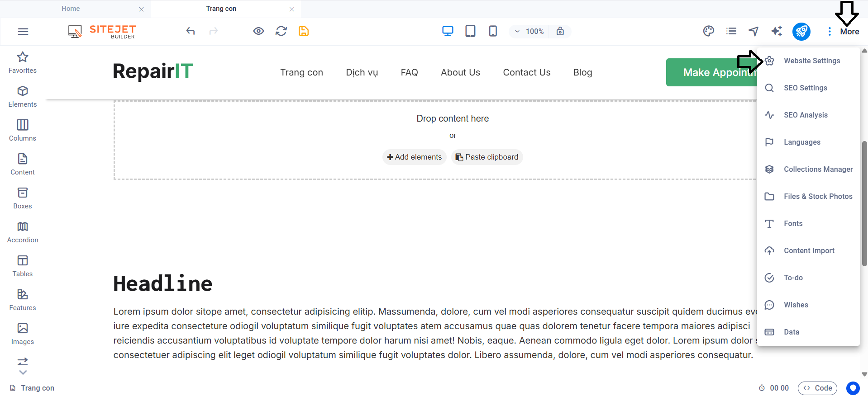Expand the 100% zoom dropdown
Screen dimensions: 868x396
point(529,31)
